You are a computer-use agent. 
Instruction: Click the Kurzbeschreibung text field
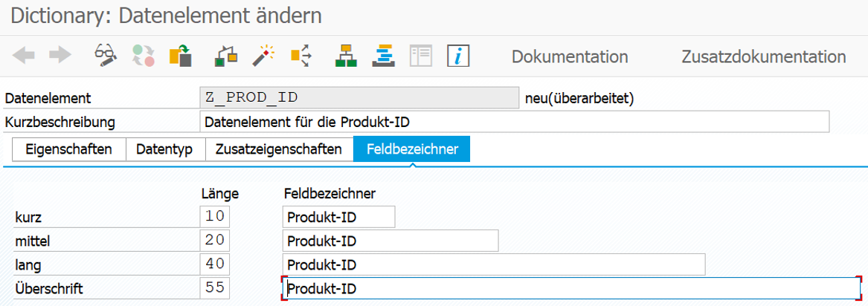[514, 122]
